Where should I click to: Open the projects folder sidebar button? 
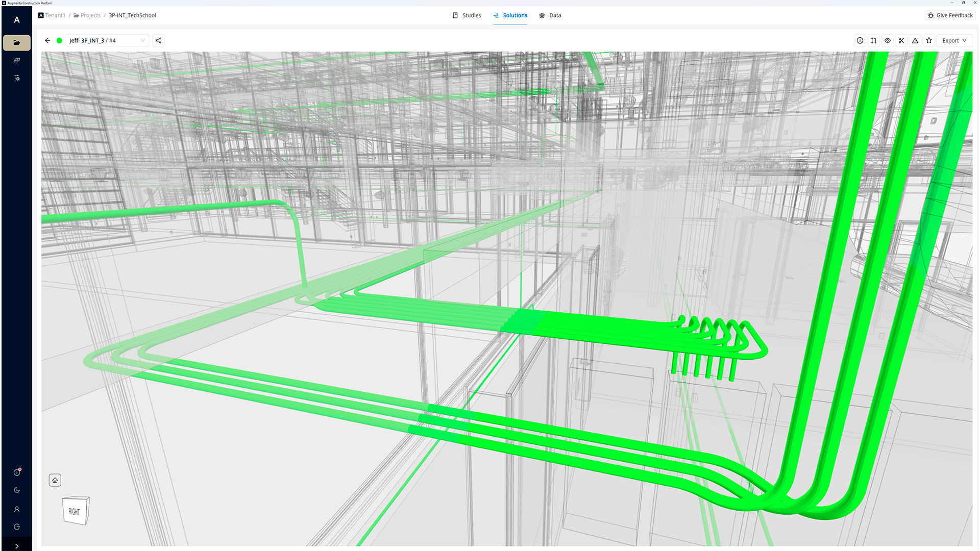point(17,43)
